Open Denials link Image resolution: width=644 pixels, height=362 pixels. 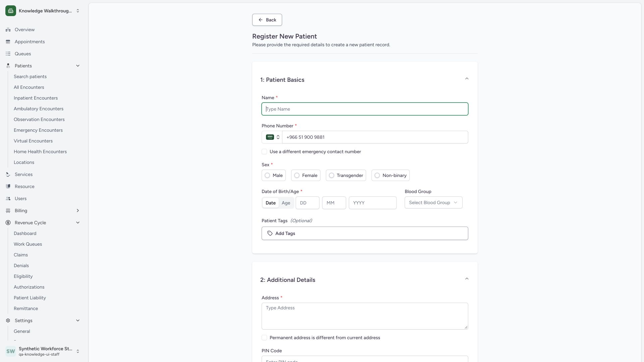tap(21, 265)
